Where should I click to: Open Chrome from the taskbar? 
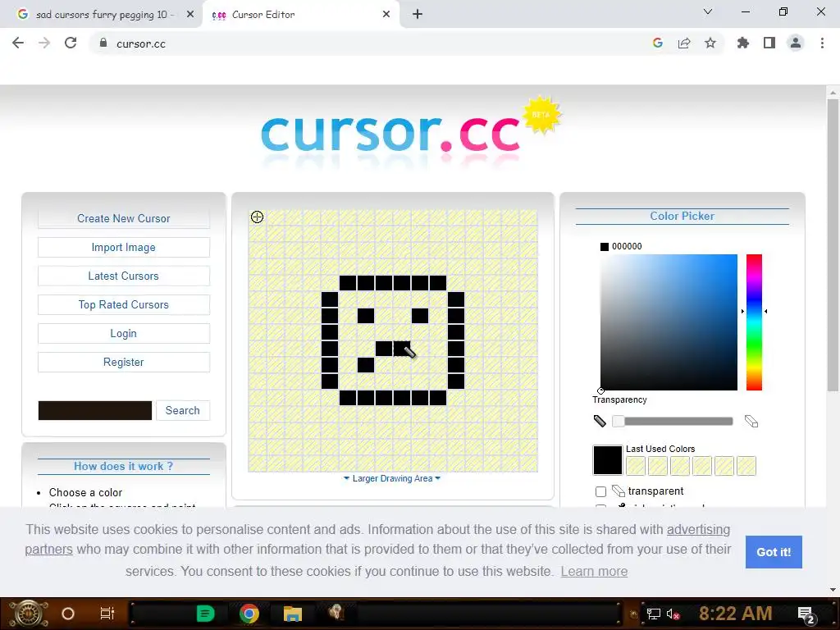pos(249,614)
